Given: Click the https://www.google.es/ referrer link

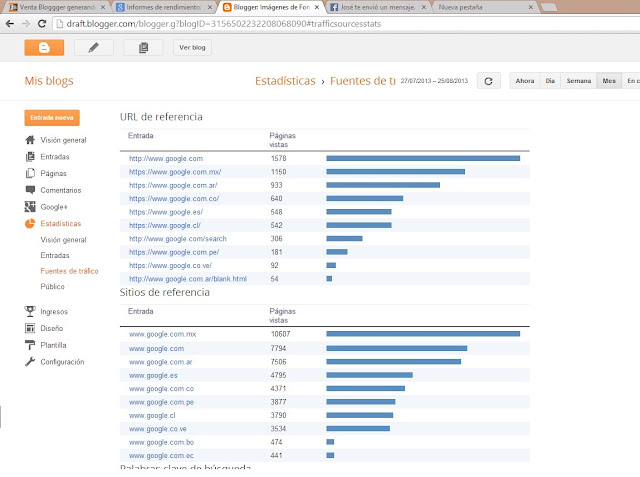Looking at the screenshot, I should point(166,212).
